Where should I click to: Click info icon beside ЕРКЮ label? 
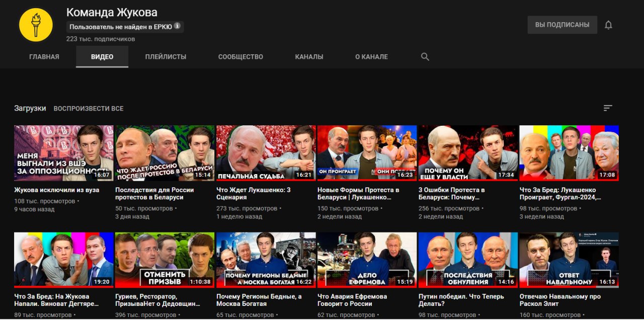coord(177,26)
